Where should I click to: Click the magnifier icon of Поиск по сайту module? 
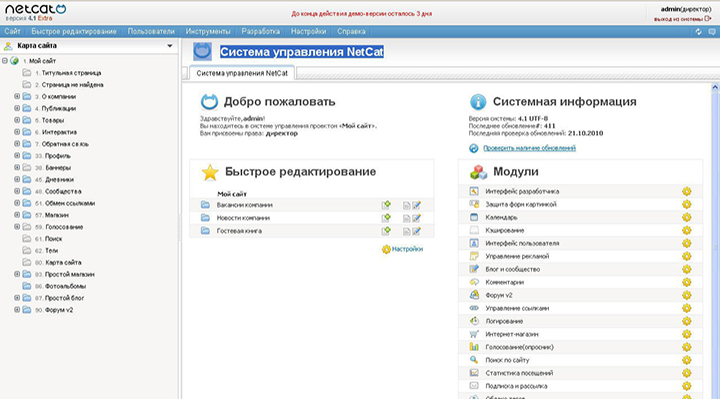pyautogui.click(x=474, y=360)
